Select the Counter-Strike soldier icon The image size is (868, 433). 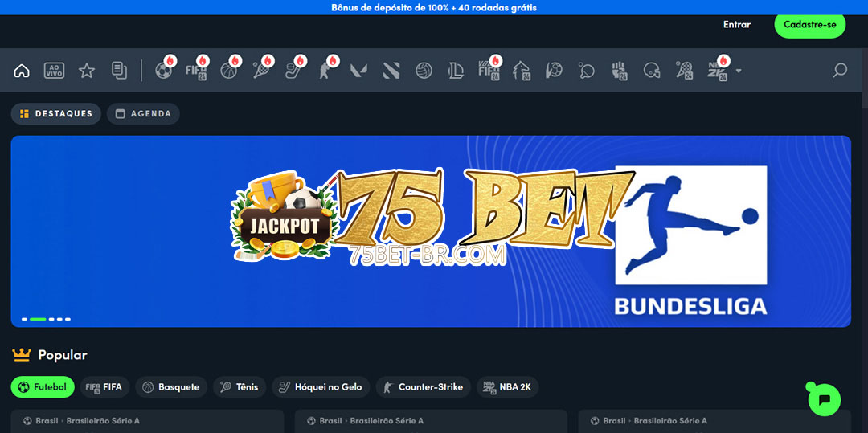point(326,71)
